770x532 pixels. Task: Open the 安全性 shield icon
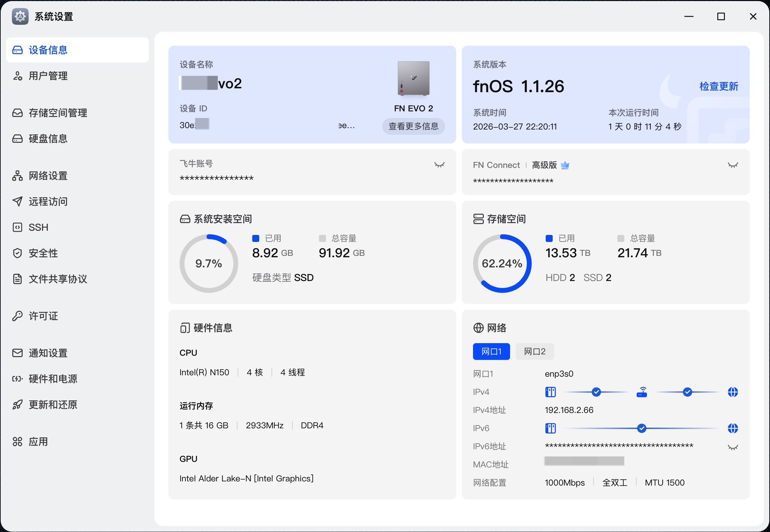[17, 253]
